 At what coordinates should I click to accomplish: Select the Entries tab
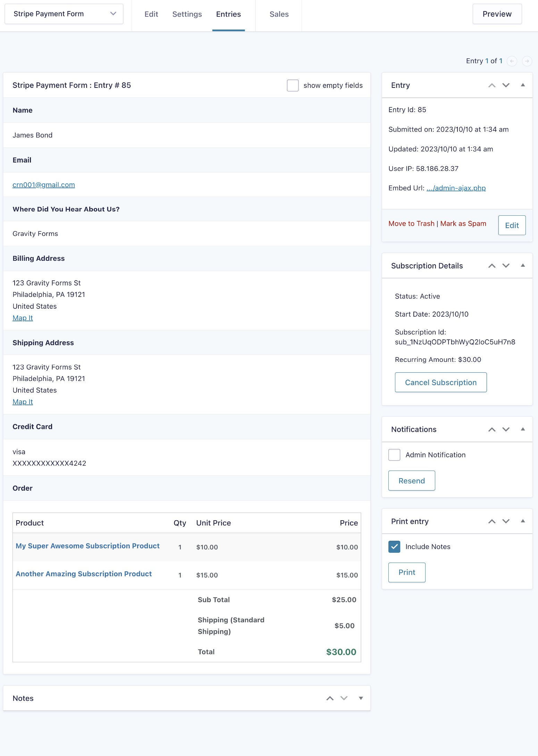(x=228, y=14)
